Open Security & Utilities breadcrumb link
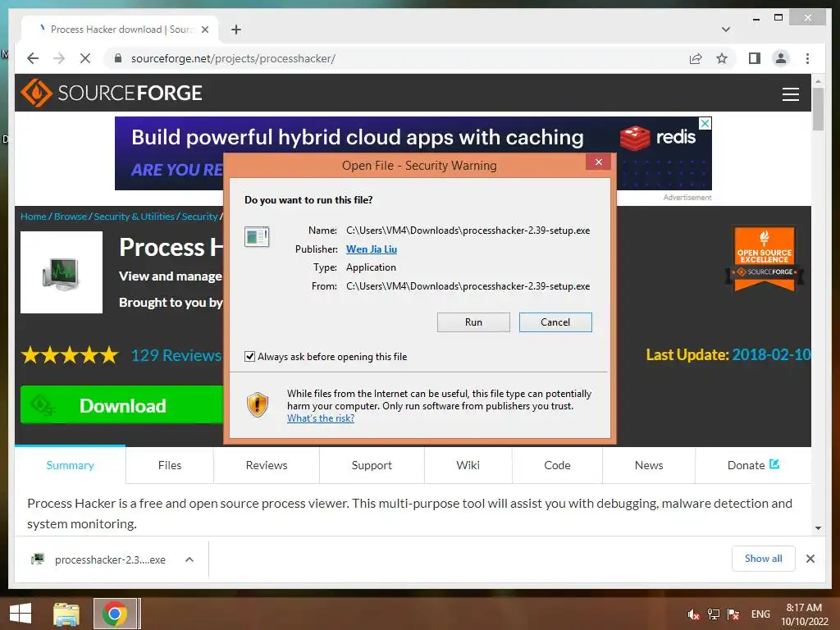The image size is (840, 630). [x=134, y=217]
